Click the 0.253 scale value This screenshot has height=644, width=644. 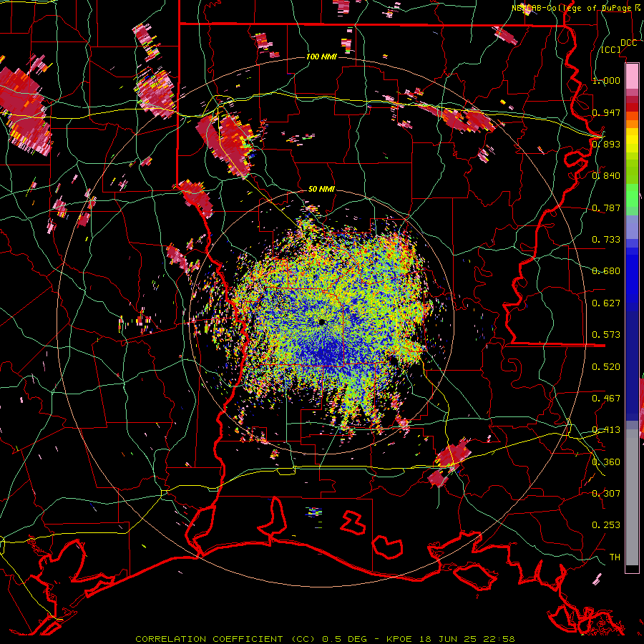[606, 525]
